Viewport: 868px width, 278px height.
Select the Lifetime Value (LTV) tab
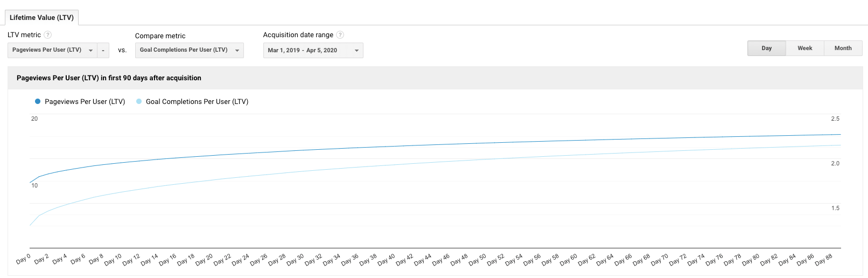pyautogui.click(x=41, y=17)
